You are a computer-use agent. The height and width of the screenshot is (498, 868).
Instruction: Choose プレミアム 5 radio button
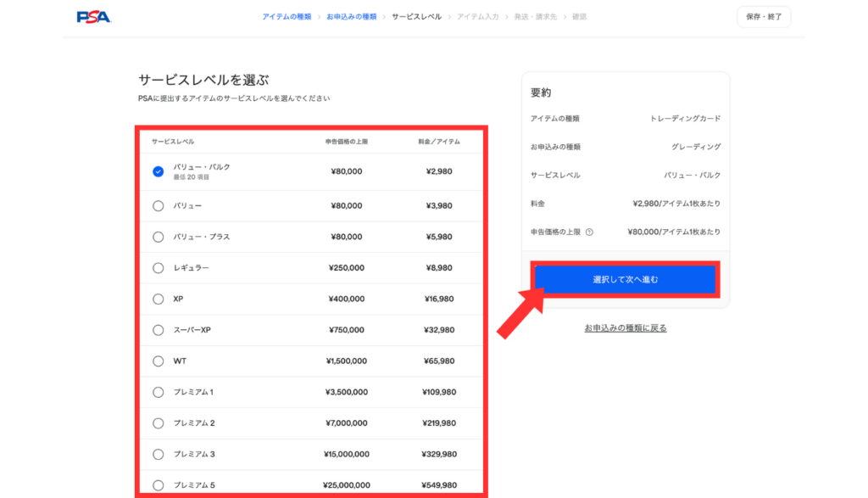(x=159, y=485)
